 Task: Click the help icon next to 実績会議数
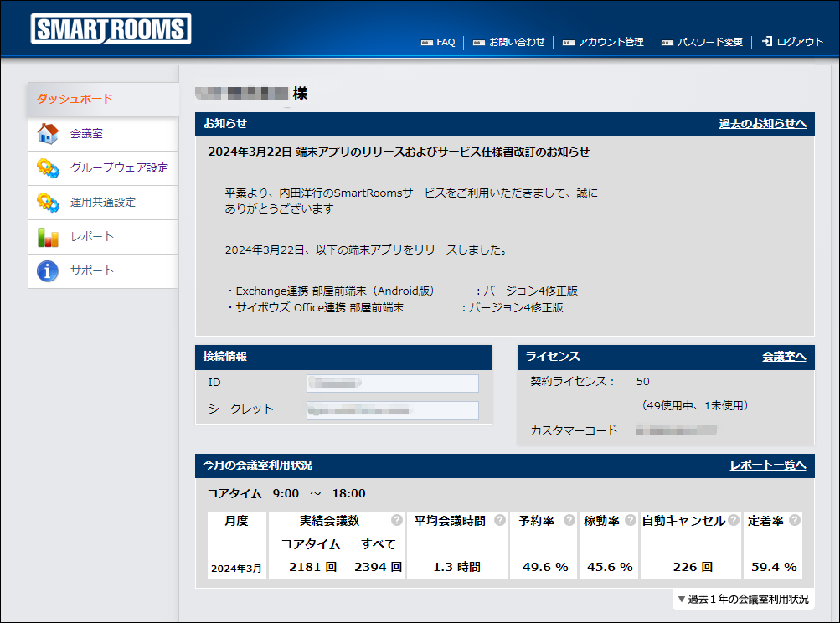(x=396, y=521)
